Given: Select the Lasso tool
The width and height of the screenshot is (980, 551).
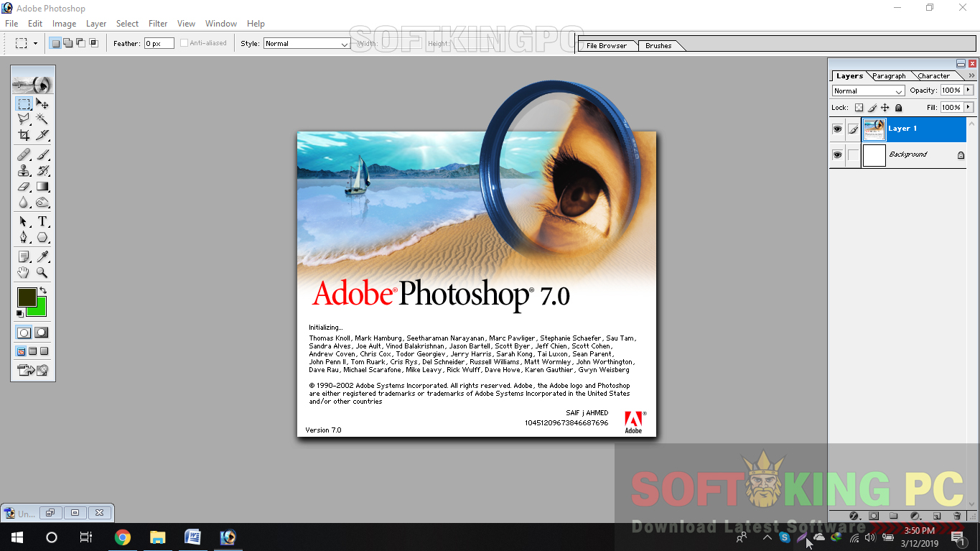Looking at the screenshot, I should 24,119.
